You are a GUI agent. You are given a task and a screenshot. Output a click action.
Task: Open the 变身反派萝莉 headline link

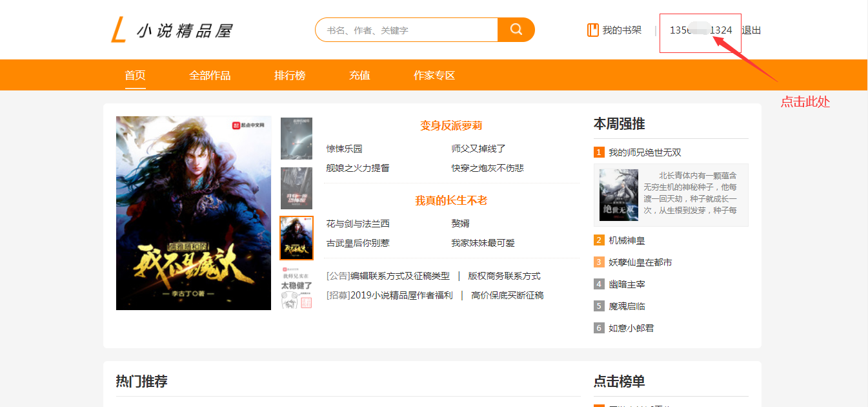(x=451, y=125)
